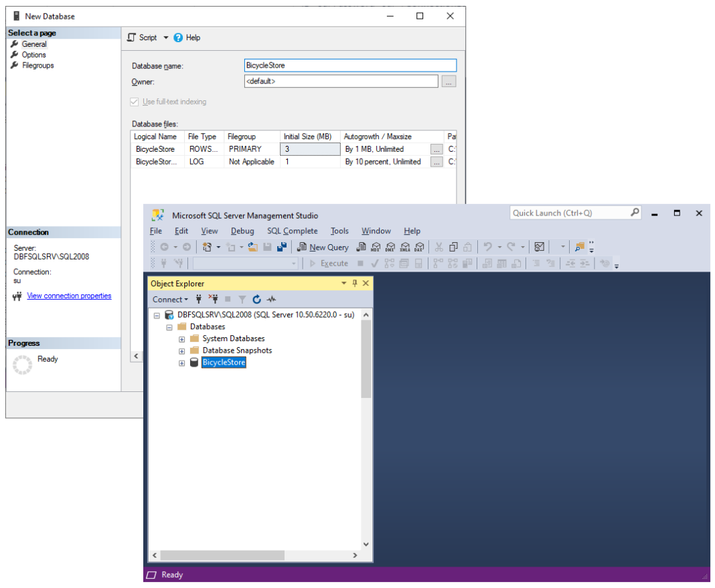Select the Database Snapshots folder
This screenshot has height=588, width=715.
pos(237,351)
